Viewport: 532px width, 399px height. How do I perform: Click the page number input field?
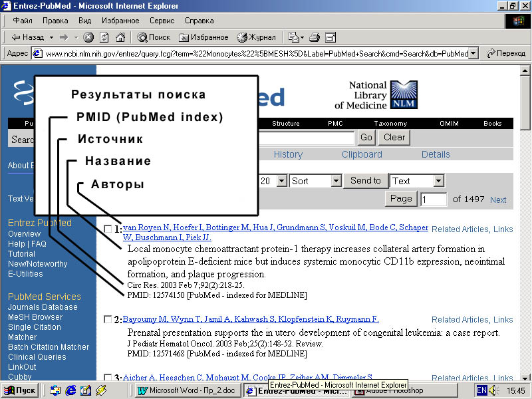(x=434, y=199)
